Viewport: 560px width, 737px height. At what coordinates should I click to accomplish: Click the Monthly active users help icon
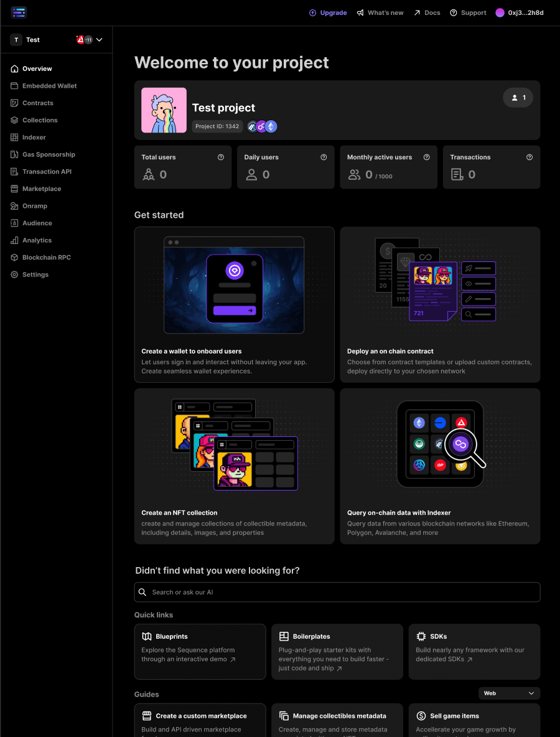pyautogui.click(x=427, y=157)
